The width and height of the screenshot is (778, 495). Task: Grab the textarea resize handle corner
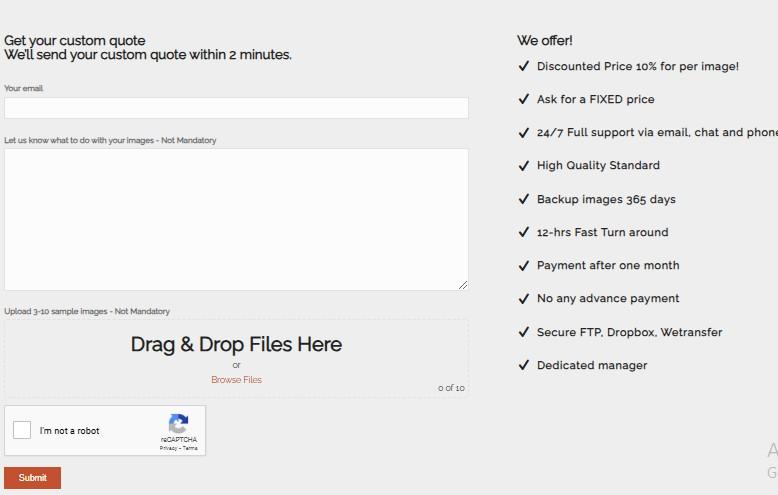pos(463,285)
